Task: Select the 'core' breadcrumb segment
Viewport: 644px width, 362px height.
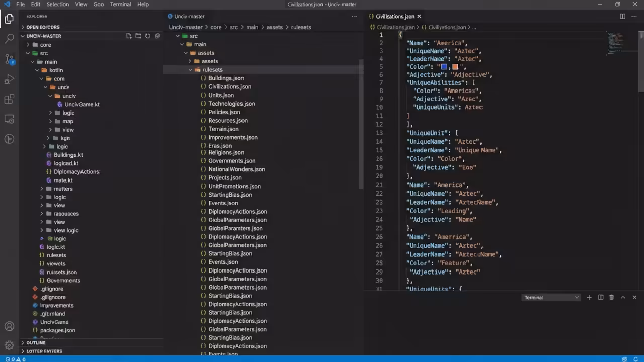Action: (x=216, y=27)
